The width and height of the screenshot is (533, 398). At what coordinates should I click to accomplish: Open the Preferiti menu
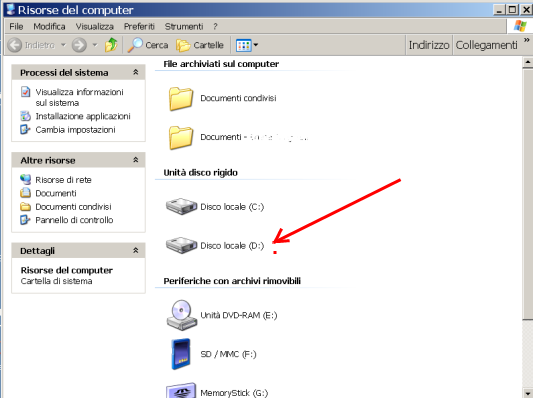(139, 27)
